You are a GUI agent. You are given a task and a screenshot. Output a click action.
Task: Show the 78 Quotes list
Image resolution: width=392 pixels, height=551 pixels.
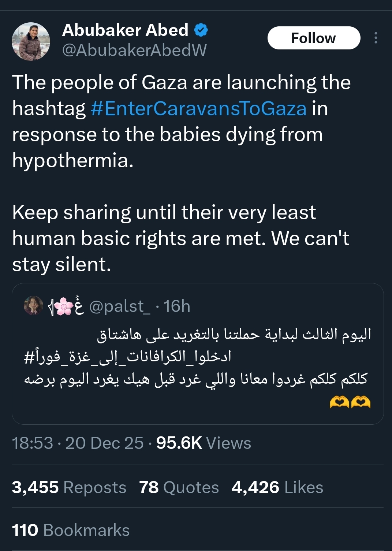179,487
